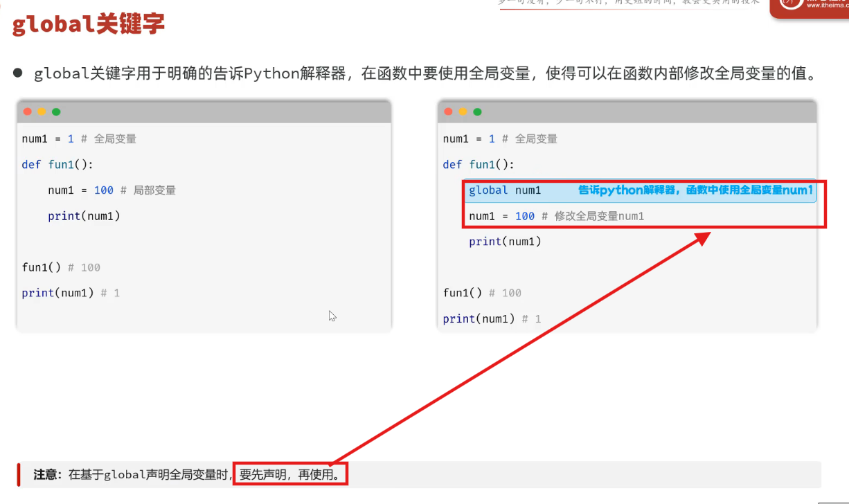Click the note text "在基于global声明全局变量时"
The height and width of the screenshot is (504, 849).
[x=149, y=475]
